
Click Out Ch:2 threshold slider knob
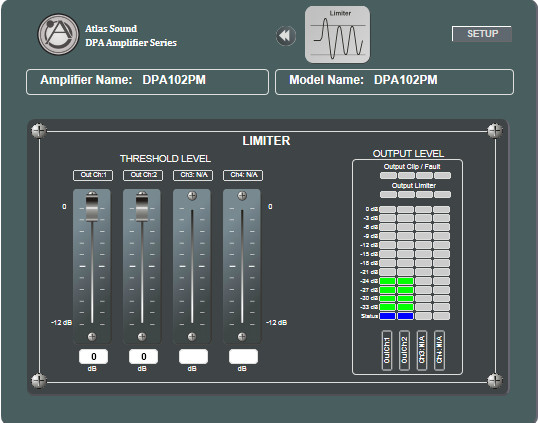pyautogui.click(x=142, y=207)
